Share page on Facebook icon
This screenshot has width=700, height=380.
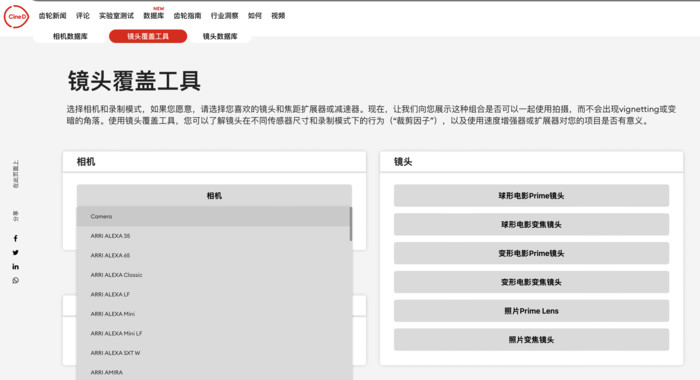point(16,238)
